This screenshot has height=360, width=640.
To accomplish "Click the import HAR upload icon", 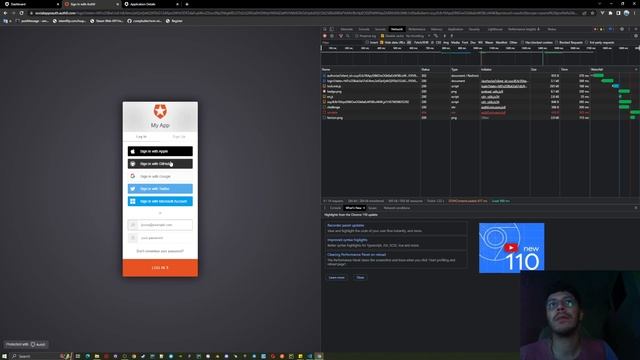I will point(445,36).
